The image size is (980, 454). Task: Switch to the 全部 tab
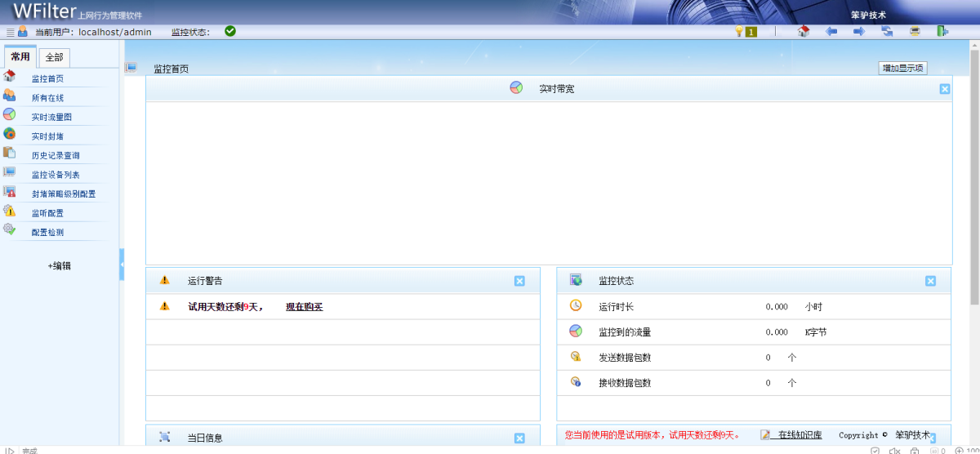click(x=54, y=57)
